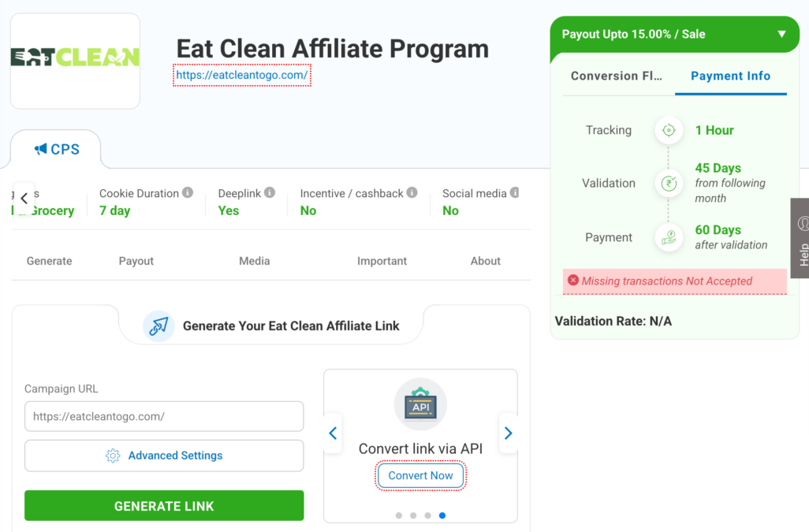The width and height of the screenshot is (809, 532).
Task: Open the eatcleantogo.com link
Action: click(242, 75)
